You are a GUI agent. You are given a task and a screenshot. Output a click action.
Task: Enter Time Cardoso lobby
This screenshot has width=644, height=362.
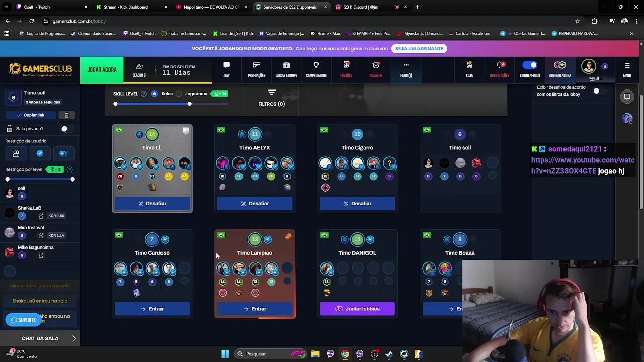pos(152,309)
